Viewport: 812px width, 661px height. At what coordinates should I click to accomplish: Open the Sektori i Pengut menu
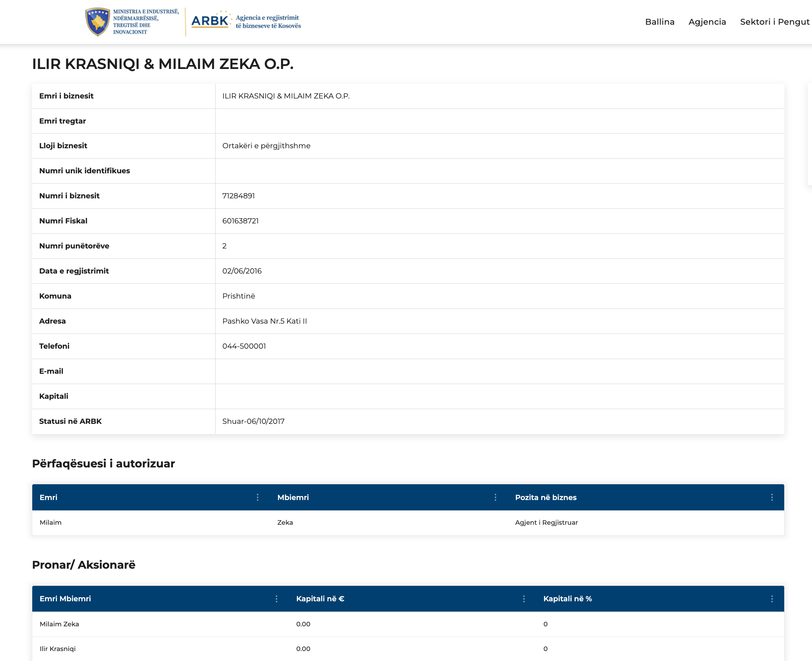click(x=774, y=22)
